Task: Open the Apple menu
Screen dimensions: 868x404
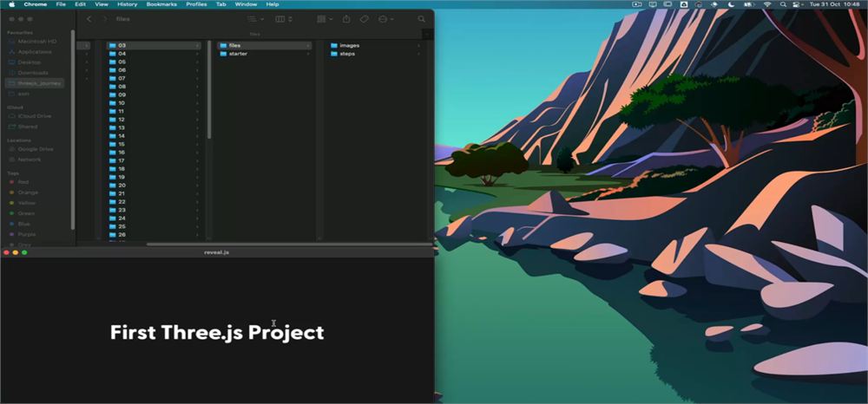Action: (x=11, y=4)
